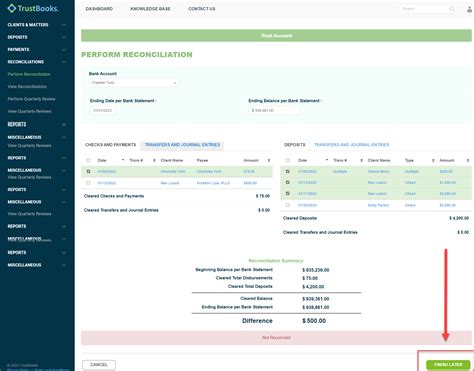Uncheck the Cliente Berry deposit checkbox
474x371 pixels.
(288, 171)
